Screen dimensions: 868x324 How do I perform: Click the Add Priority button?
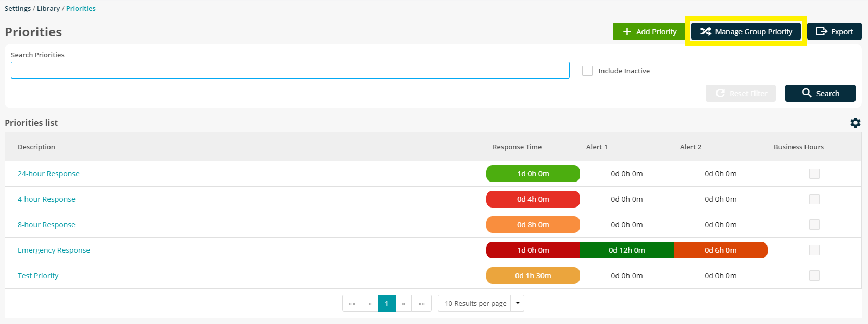point(649,31)
